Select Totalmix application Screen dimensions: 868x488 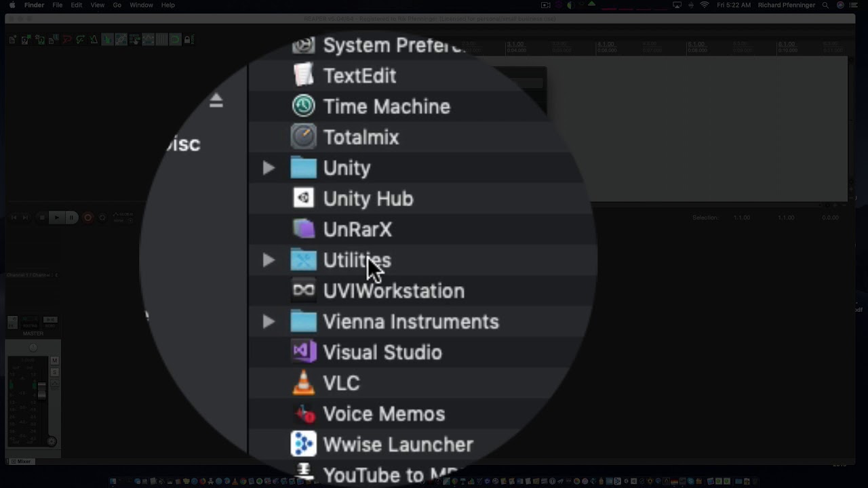pyautogui.click(x=345, y=137)
